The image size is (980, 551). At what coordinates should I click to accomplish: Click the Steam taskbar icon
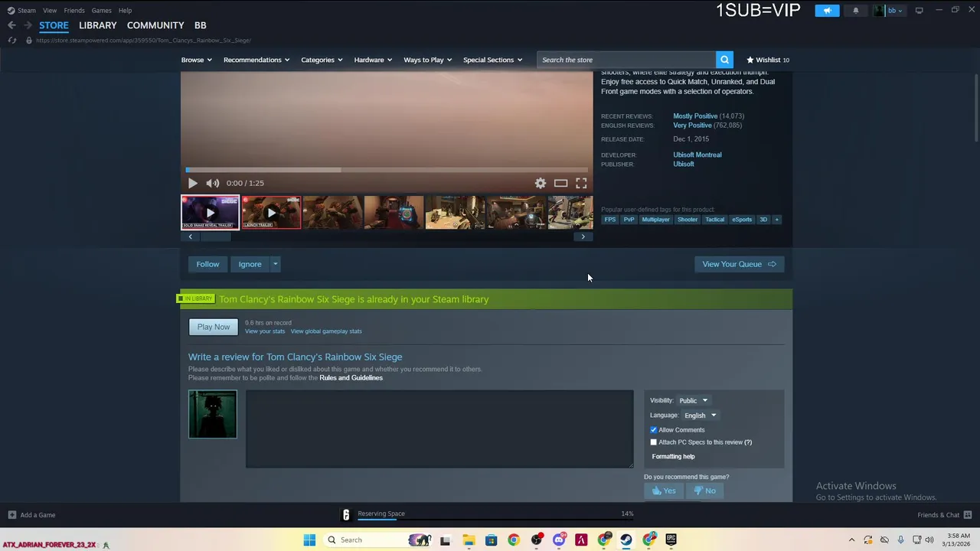tap(626, 540)
